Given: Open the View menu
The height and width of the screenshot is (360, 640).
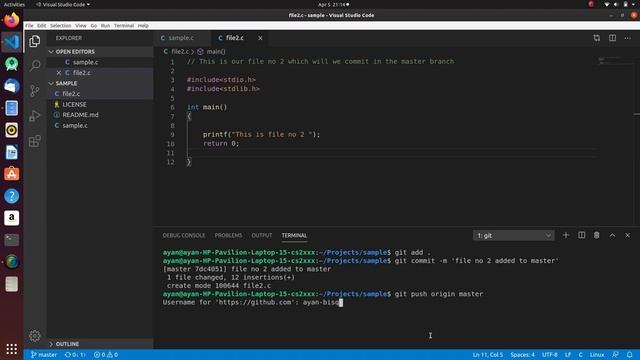Looking at the screenshot, I should tap(81, 25).
